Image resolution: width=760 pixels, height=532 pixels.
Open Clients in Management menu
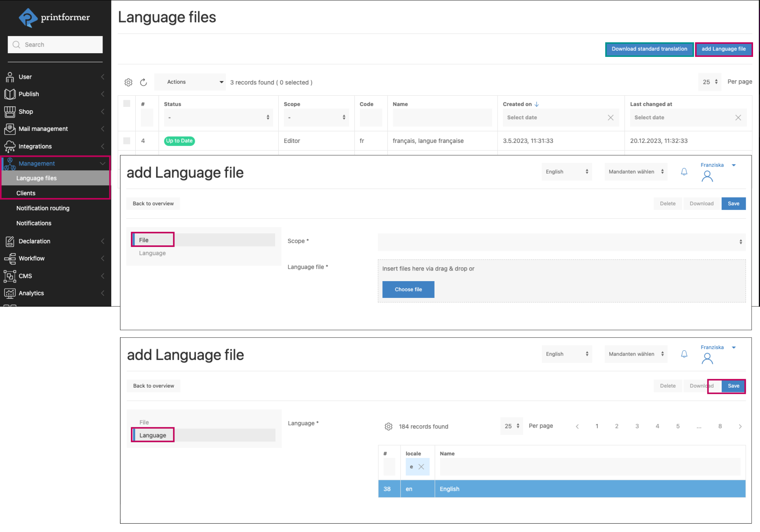click(x=26, y=193)
